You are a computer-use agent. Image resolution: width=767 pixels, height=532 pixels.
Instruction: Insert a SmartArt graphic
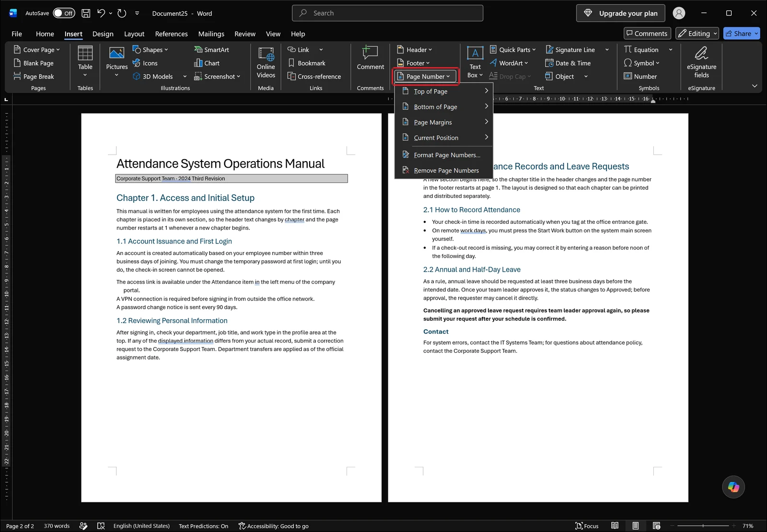tap(211, 50)
